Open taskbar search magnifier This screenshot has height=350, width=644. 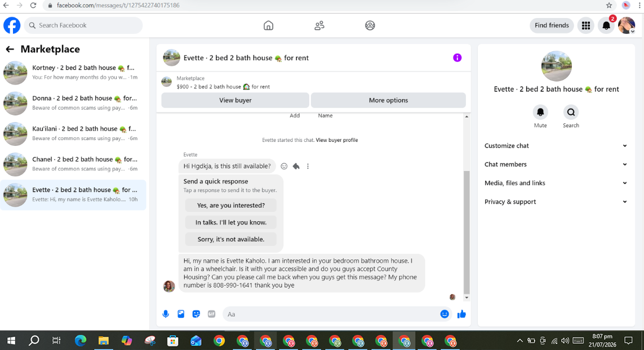coord(34,340)
